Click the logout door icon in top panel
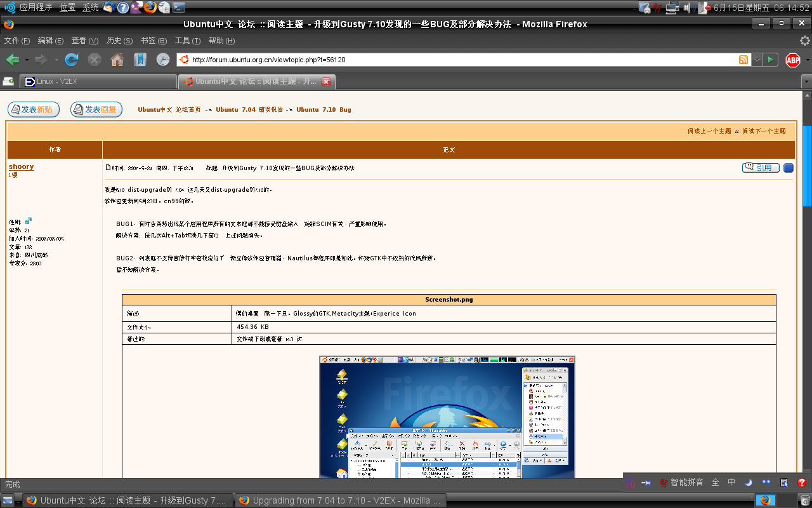 [x=704, y=7]
